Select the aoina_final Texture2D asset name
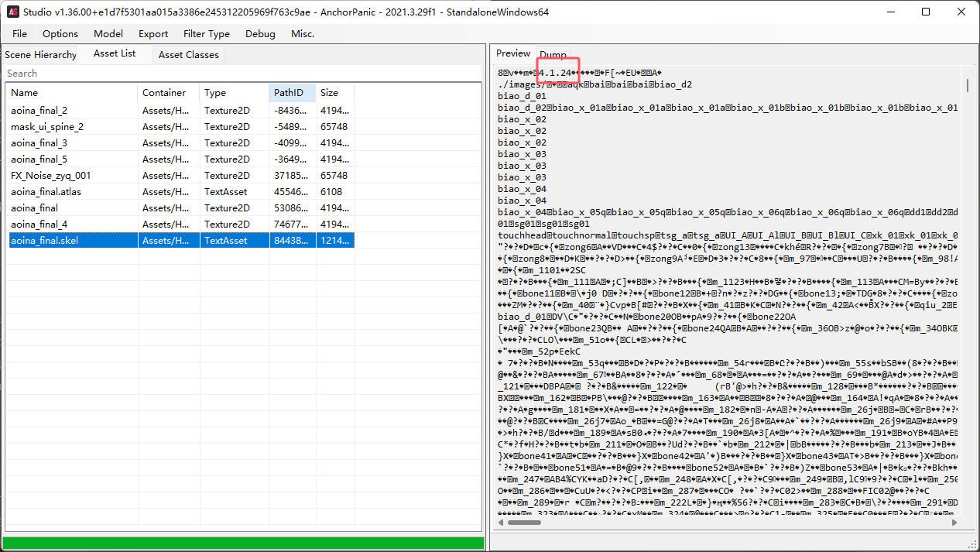 tap(34, 208)
